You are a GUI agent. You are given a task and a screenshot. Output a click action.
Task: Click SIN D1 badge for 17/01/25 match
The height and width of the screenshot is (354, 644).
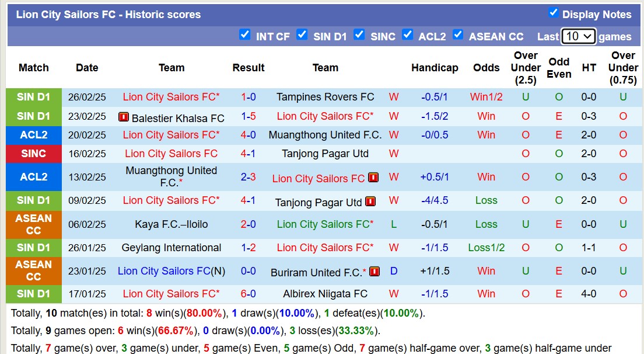coord(34,294)
